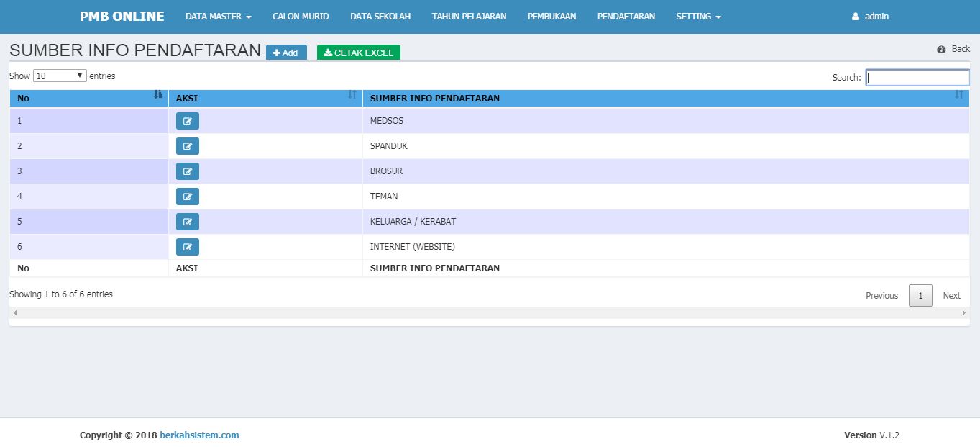Open the show entries count dropdown

click(x=60, y=76)
